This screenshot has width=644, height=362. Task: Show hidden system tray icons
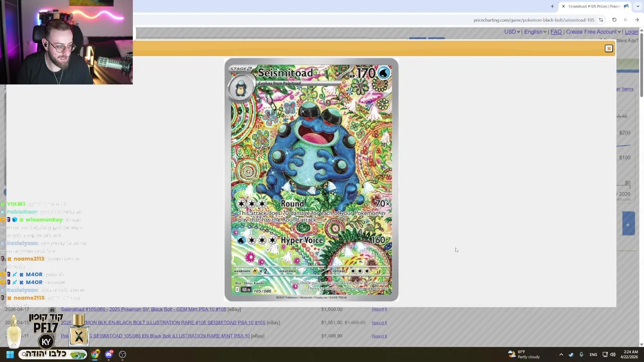coord(561,354)
